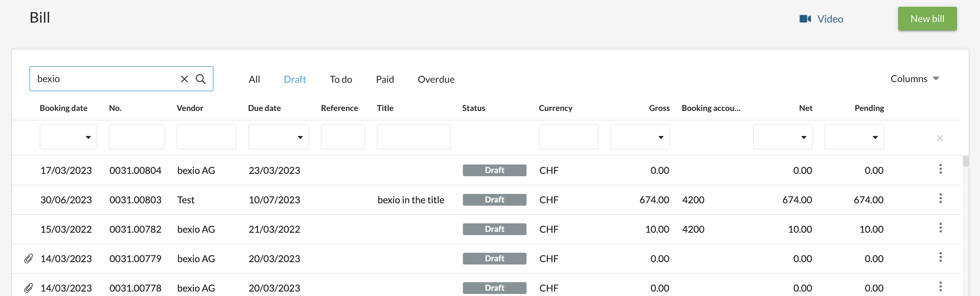Expand the Columns dropdown

[x=915, y=79]
